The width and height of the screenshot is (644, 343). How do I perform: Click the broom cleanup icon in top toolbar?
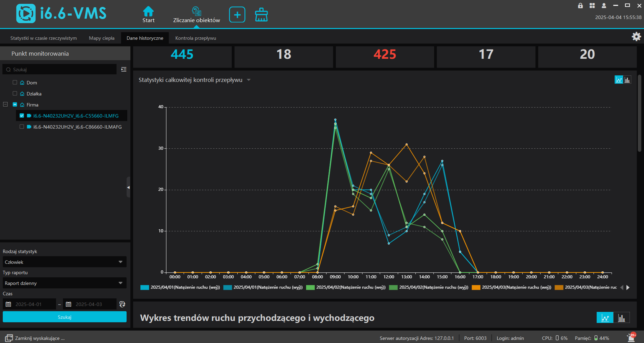(261, 15)
